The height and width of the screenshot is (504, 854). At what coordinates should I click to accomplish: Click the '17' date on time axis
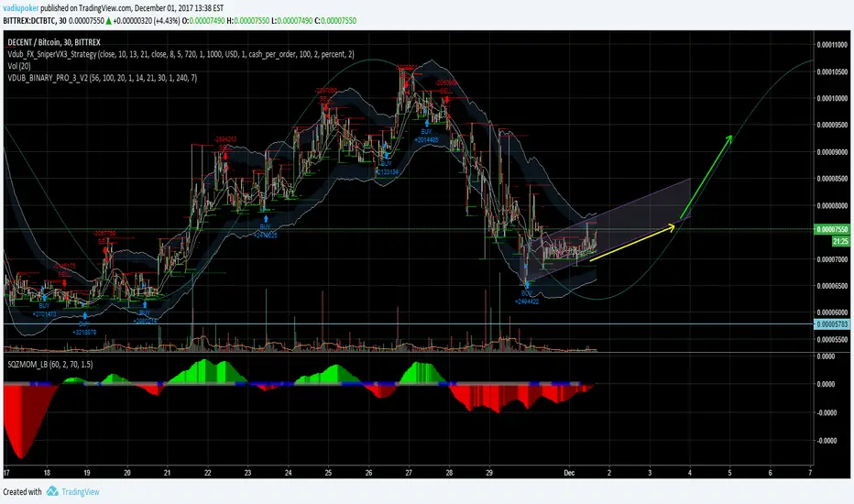pyautogui.click(x=6, y=473)
